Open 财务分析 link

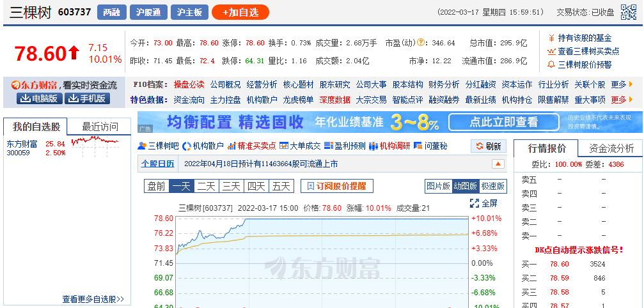tap(444, 84)
